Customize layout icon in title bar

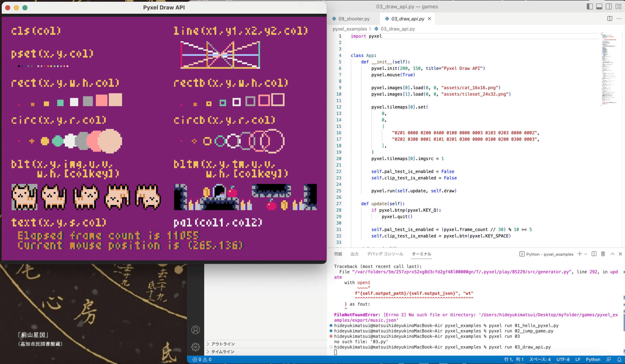point(618,7)
